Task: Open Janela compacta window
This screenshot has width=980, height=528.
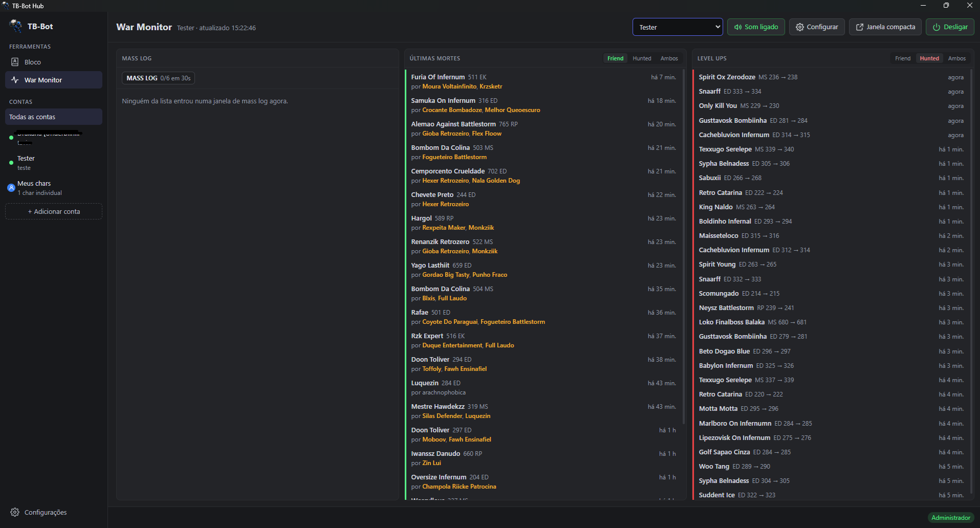Action: pyautogui.click(x=885, y=27)
